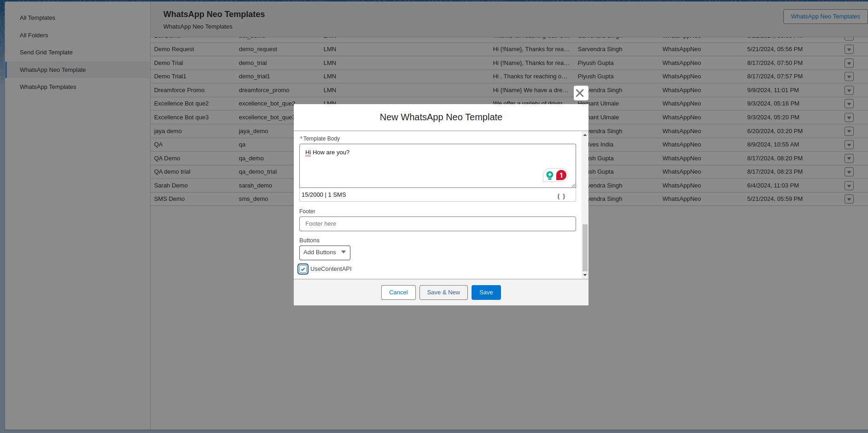Open row actions for QA demo trial

(849, 172)
